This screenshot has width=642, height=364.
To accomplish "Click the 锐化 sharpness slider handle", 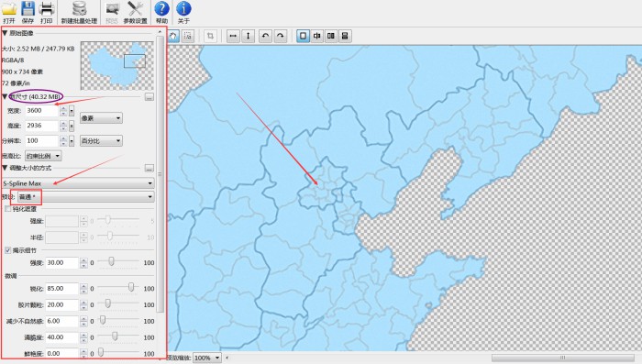I will [131, 287].
